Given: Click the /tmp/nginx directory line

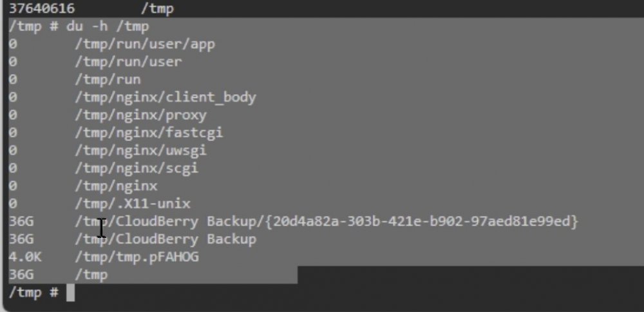Looking at the screenshot, I should pyautogui.click(x=83, y=186).
